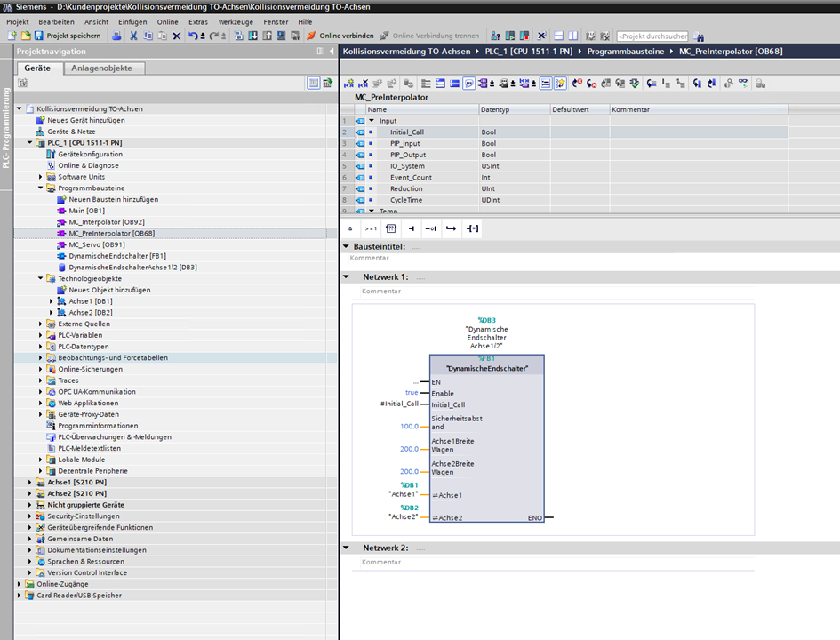Screen dimensions: 840x640
Task: Collapse the Netzwerk 1 section
Action: click(347, 277)
